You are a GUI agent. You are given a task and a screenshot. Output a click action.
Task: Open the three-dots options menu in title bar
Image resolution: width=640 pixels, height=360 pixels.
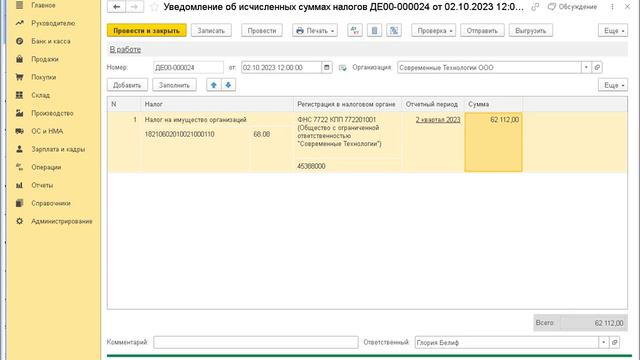[x=612, y=7]
